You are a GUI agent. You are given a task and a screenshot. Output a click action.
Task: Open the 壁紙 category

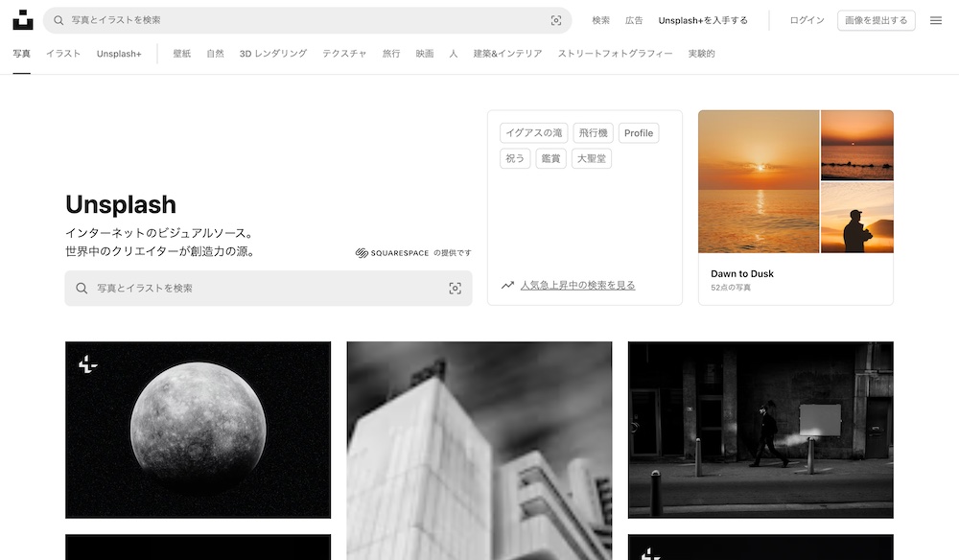pyautogui.click(x=181, y=53)
